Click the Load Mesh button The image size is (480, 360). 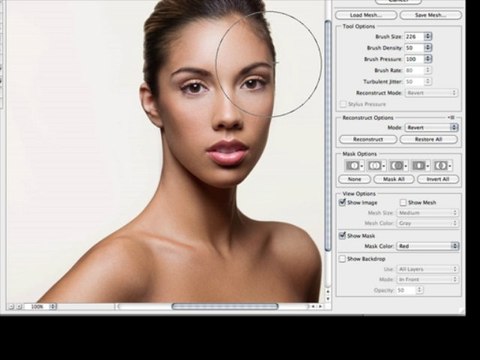point(366,15)
